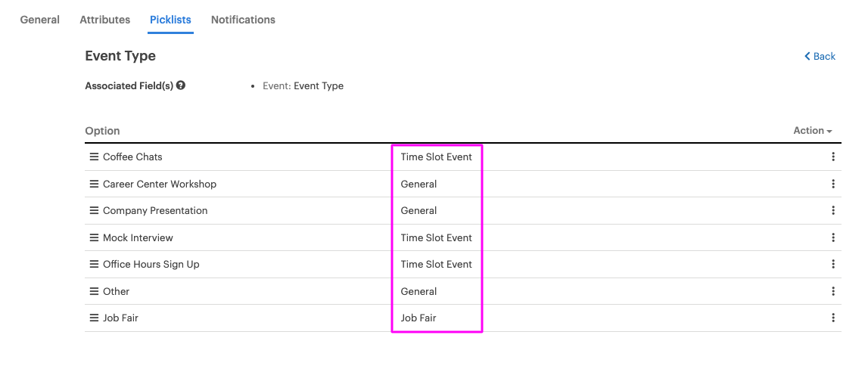Open the three-dot menu for the Other row

pos(832,292)
